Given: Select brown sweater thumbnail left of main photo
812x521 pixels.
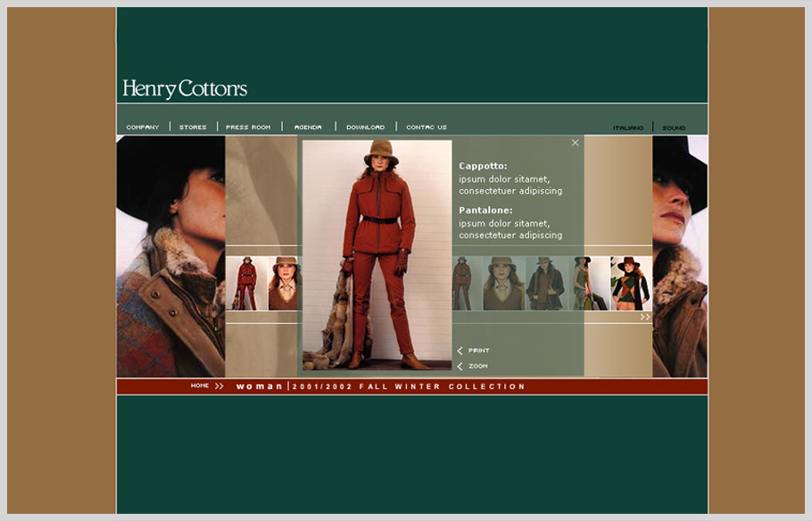Looking at the screenshot, I should coord(283,284).
